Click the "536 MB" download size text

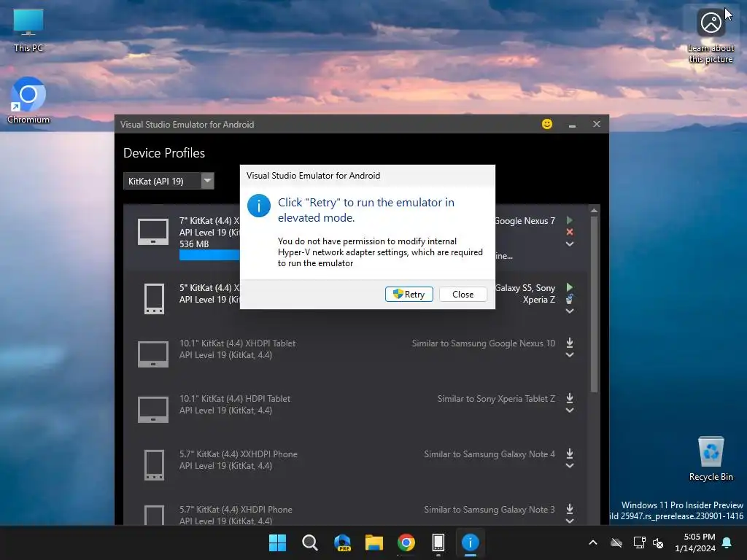coord(194,244)
